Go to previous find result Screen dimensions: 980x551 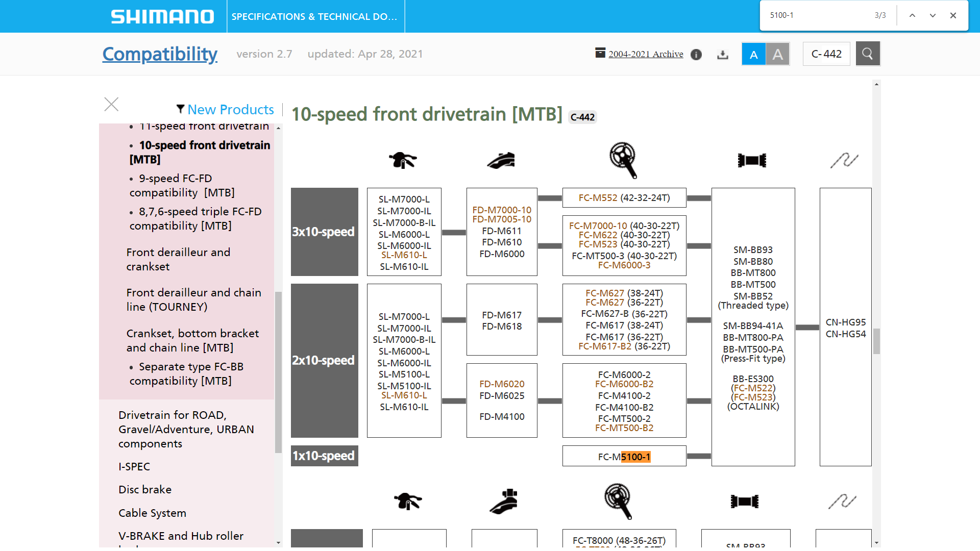pos(912,15)
